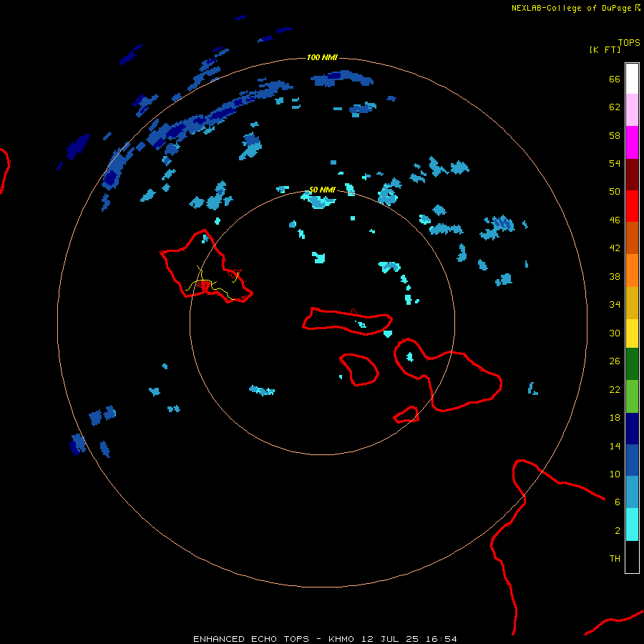Click the '2' legend value
The image size is (644, 644).
[x=618, y=531]
